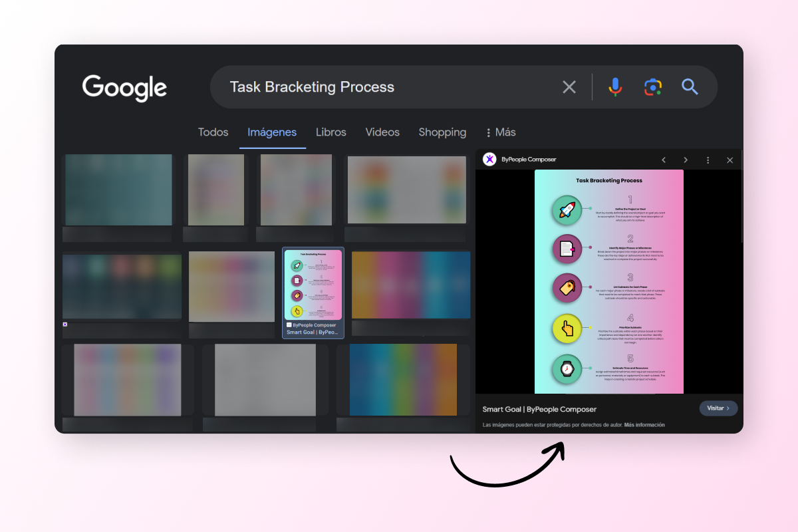Click in the search input field
Screen dimensions: 798x532
point(386,87)
